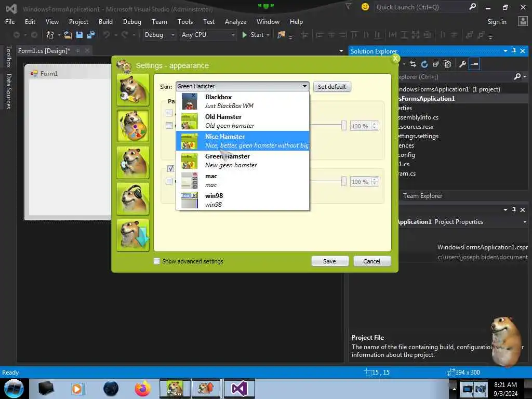Open the Any CPU platform dropdown
The height and width of the screenshot is (399, 532).
(x=208, y=35)
